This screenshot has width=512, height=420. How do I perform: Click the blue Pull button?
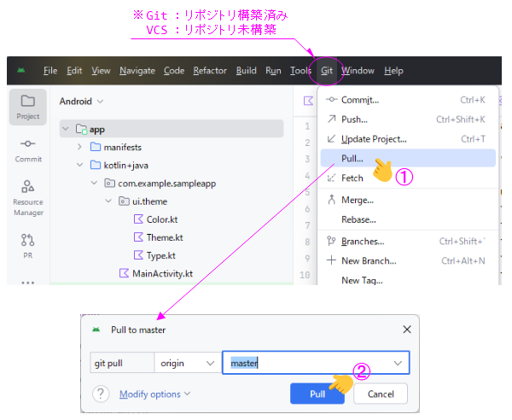click(x=317, y=394)
